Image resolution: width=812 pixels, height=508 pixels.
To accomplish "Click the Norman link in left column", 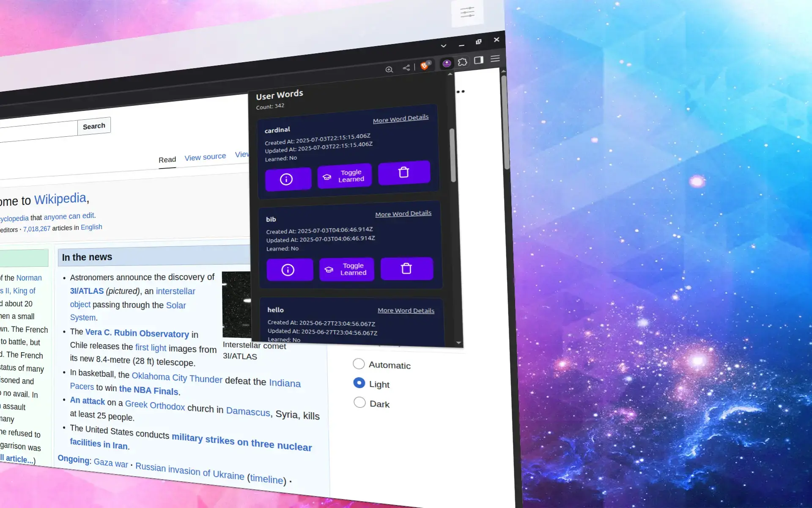I will coord(29,278).
